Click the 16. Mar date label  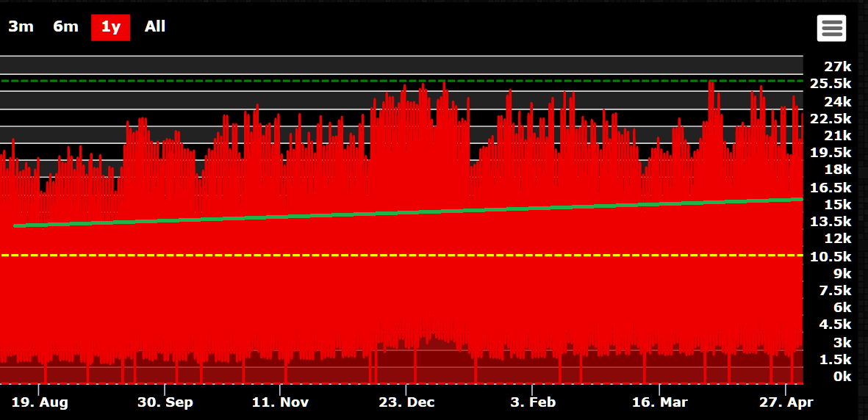click(659, 402)
